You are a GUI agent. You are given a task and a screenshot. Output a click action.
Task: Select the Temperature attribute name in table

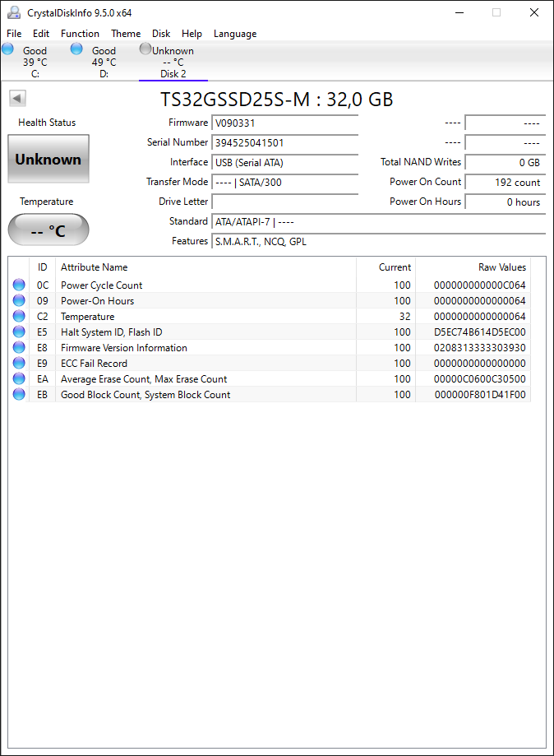pyautogui.click(x=88, y=316)
